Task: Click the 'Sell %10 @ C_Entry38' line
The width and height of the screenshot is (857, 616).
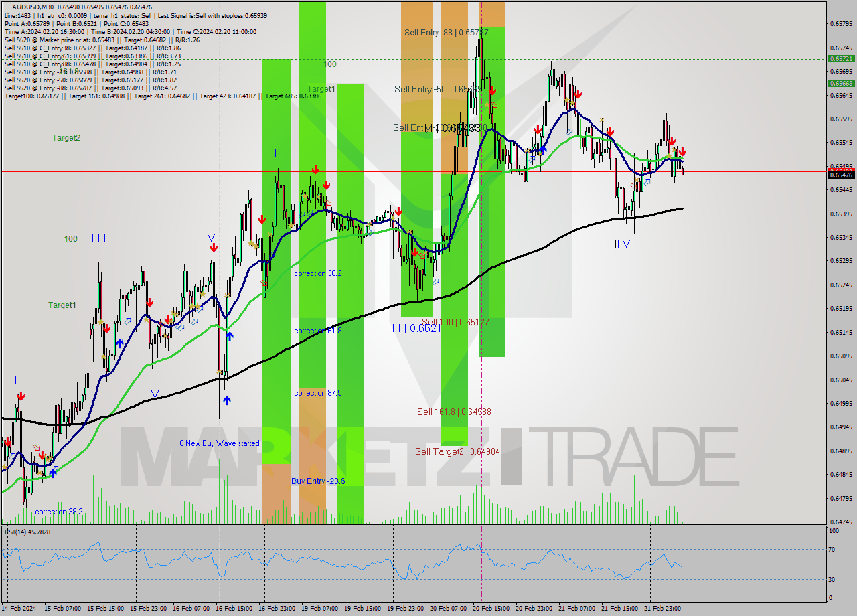Action: coord(92,48)
